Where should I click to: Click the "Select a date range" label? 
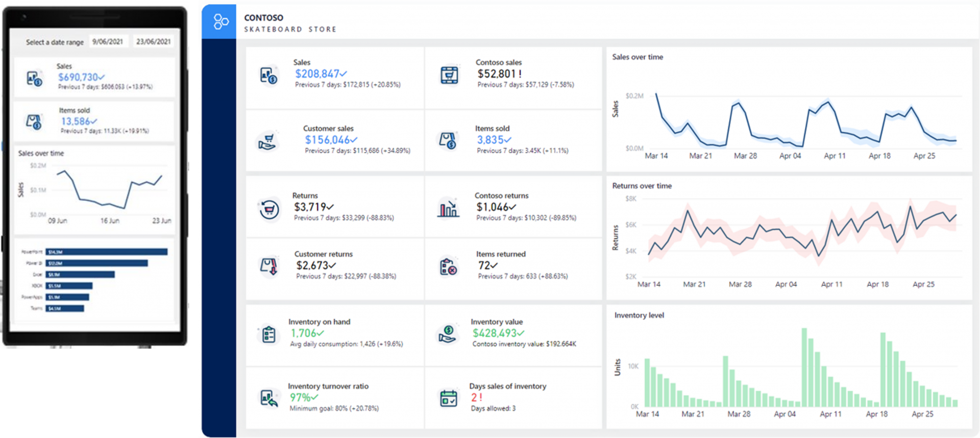(x=55, y=42)
